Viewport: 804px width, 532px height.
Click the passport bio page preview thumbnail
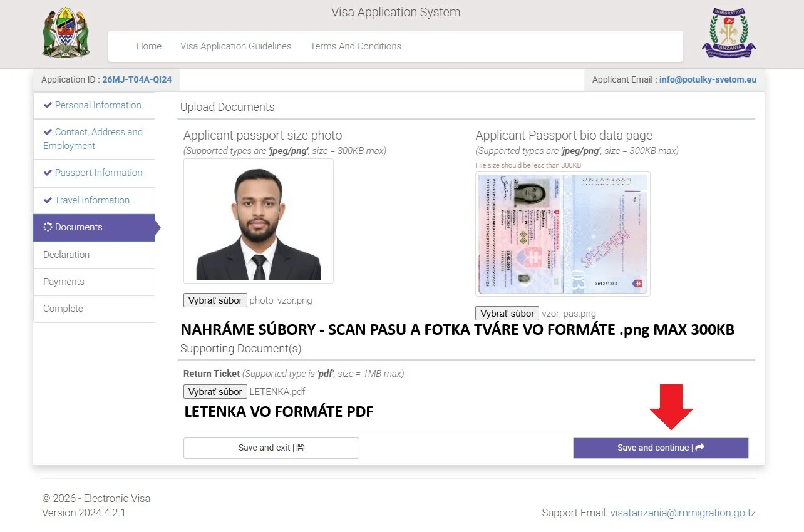tap(563, 234)
